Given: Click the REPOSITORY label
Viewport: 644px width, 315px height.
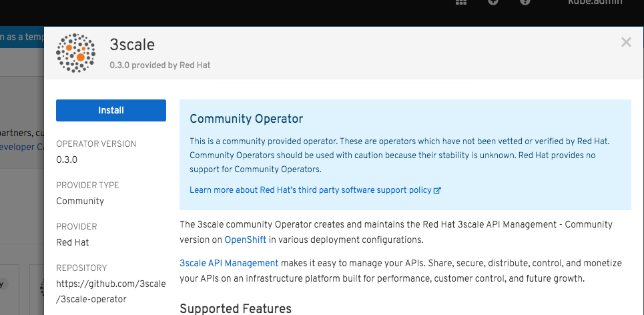Looking at the screenshot, I should (81, 268).
